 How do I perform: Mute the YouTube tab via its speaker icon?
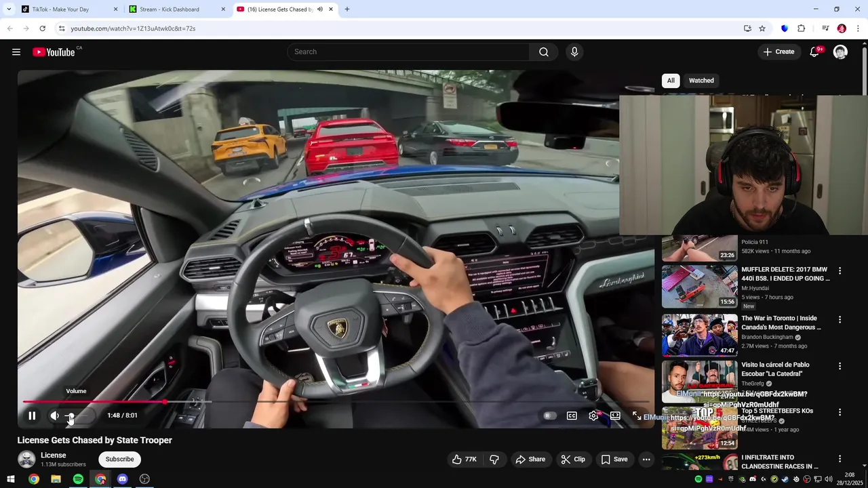pyautogui.click(x=319, y=9)
